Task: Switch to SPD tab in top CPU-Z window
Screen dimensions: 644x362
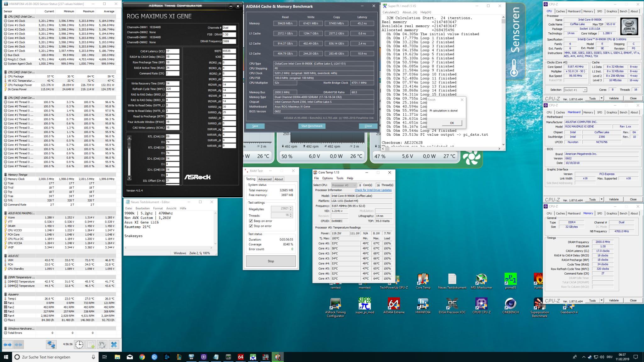Action: click(x=599, y=11)
